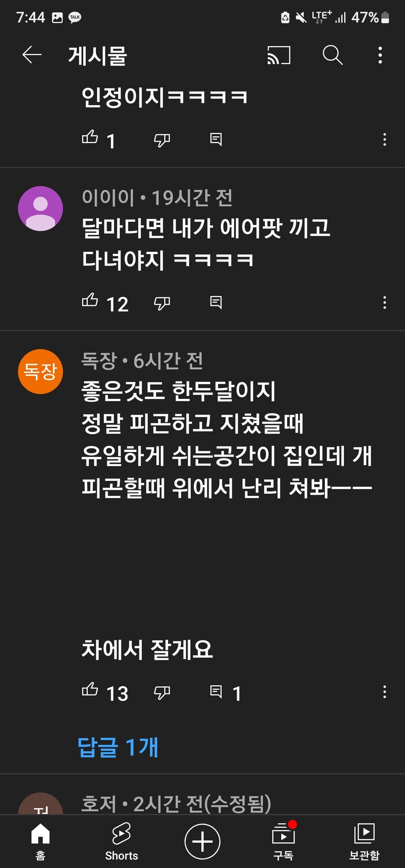Screen dimensions: 405x868
Task: Open search with the magnifier icon
Action: (333, 55)
